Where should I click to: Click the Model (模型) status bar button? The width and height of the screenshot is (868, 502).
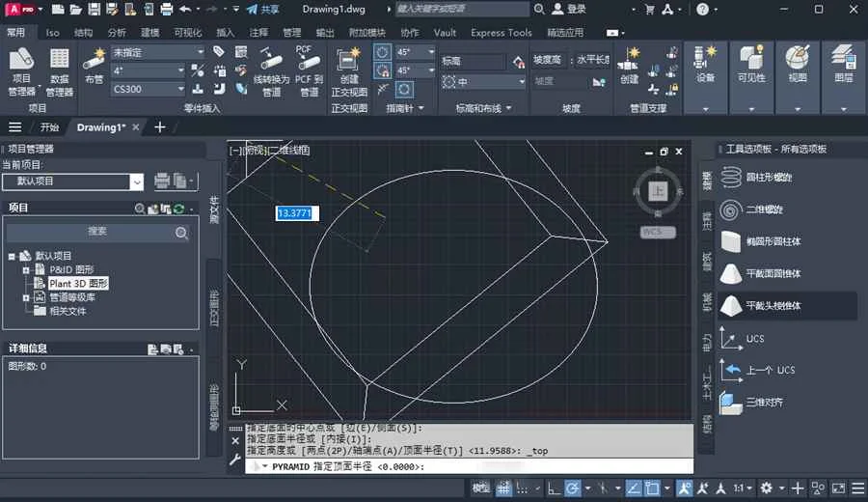click(480, 488)
